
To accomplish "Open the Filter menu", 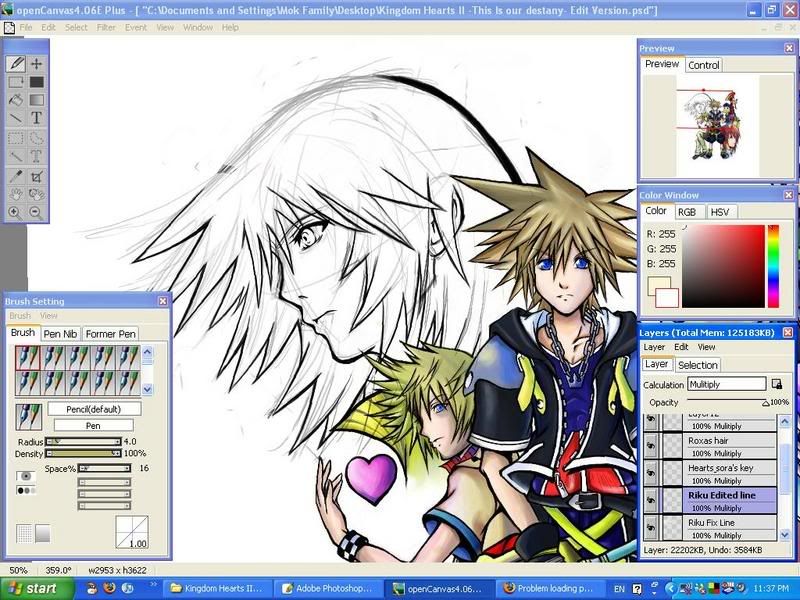I will [x=106, y=28].
